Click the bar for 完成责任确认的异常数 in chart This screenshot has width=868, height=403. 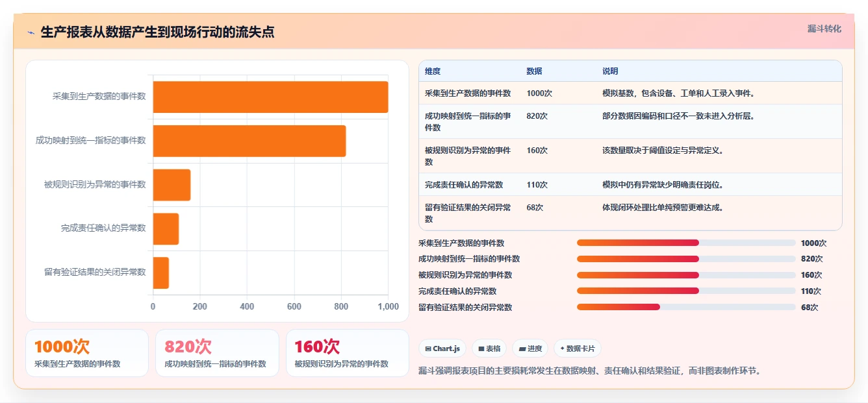click(x=166, y=228)
